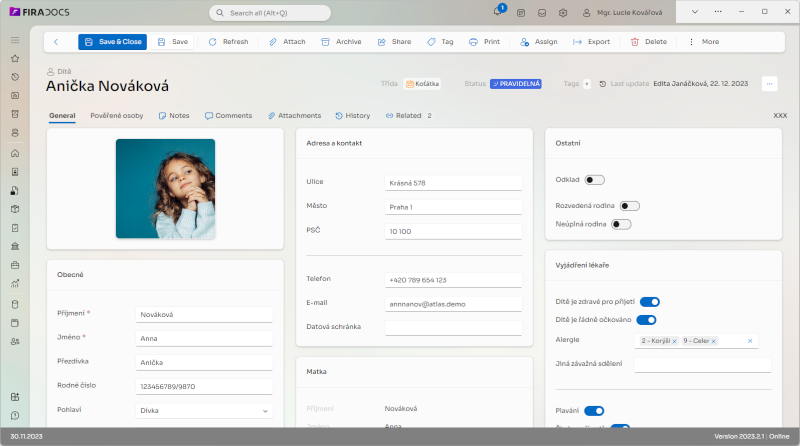Click the E-mail input field
This screenshot has width=800, height=446.
pos(454,304)
